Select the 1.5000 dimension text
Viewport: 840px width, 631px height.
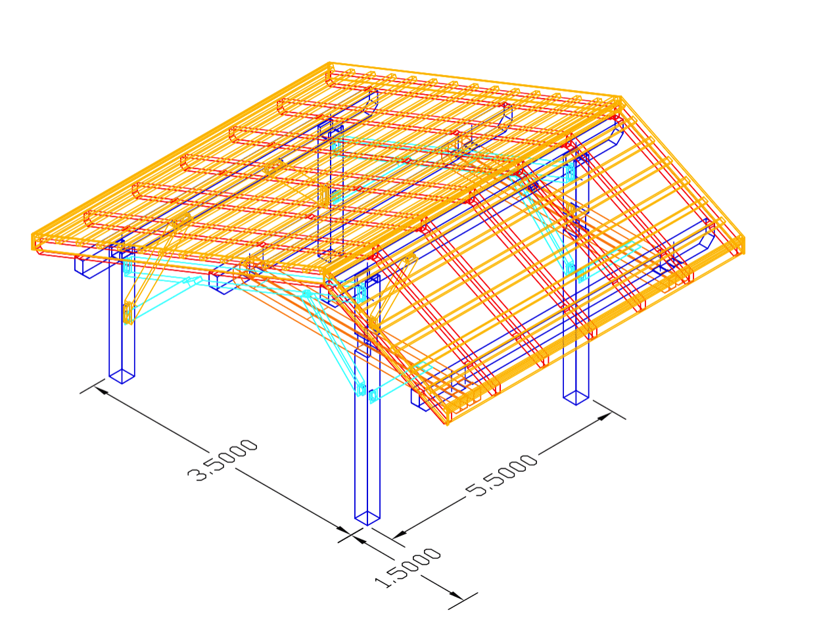coord(408,569)
